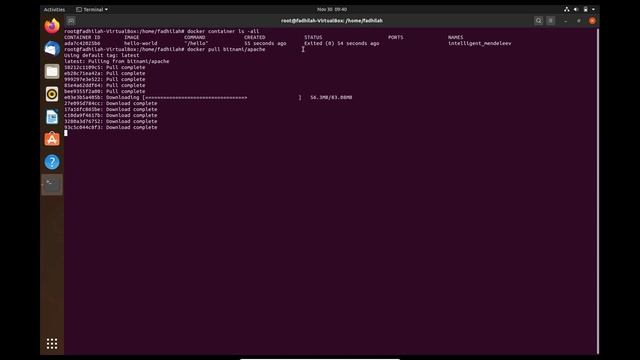Click the '"/hello"' command value
Screen dimensions: 640x360
pos(196,43)
